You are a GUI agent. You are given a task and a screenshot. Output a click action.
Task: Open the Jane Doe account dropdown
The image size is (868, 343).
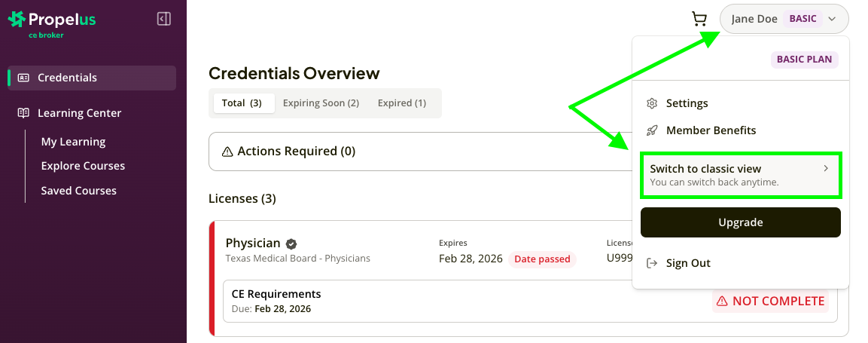tap(784, 20)
